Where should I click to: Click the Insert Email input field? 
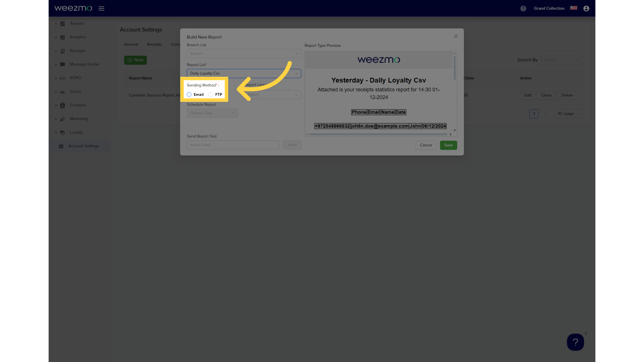[x=233, y=145]
